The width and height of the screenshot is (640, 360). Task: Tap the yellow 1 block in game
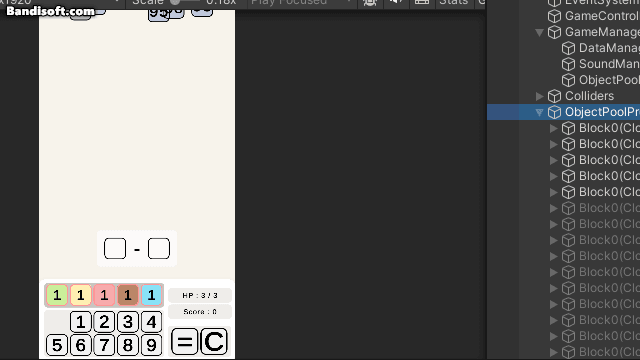point(80,295)
